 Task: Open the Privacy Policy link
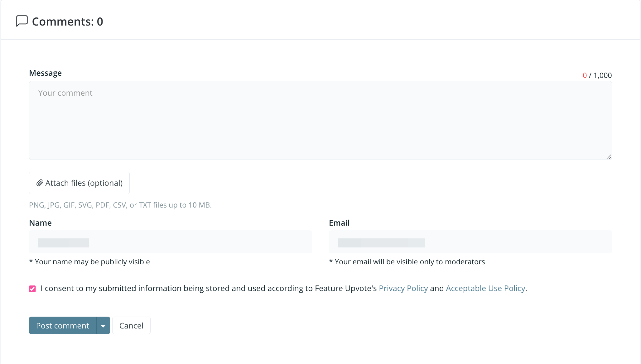coord(403,289)
